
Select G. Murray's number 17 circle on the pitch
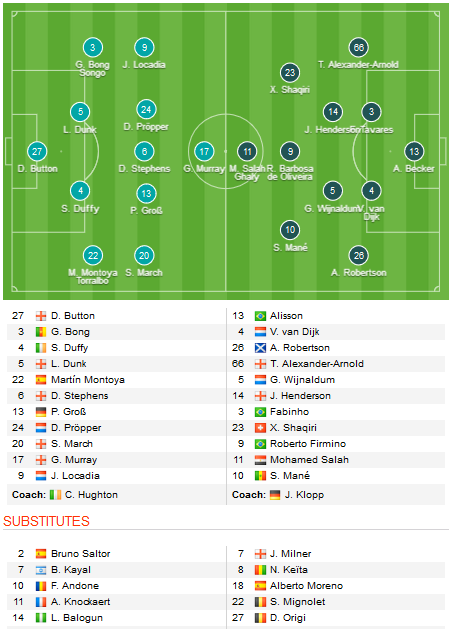[204, 152]
